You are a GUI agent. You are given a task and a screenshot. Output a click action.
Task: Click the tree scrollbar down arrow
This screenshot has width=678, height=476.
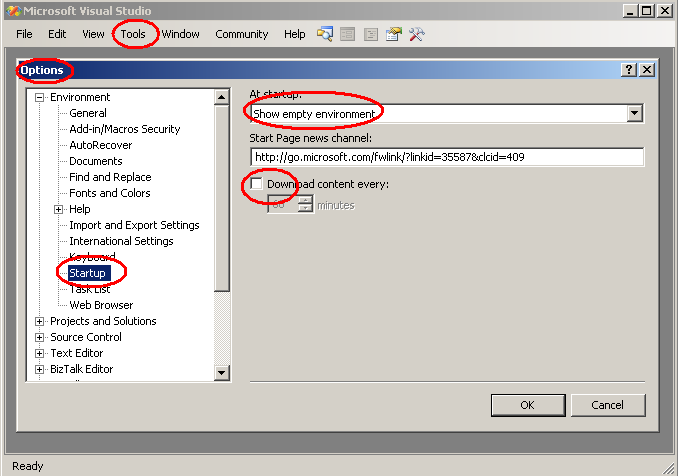pos(221,372)
